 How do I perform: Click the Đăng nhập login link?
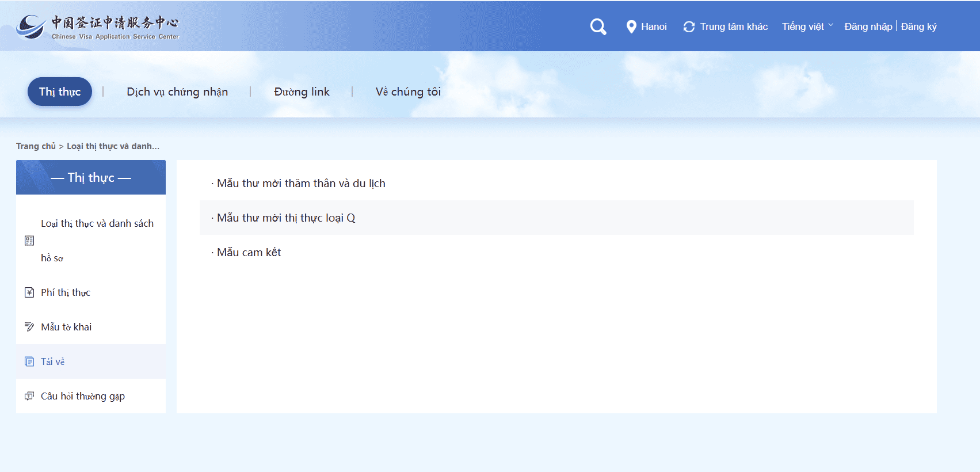click(x=868, y=26)
